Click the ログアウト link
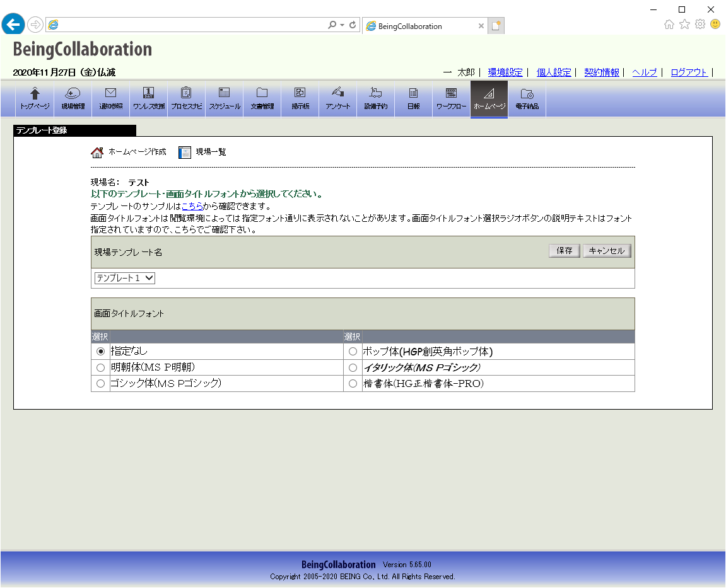The image size is (726, 588). tap(689, 72)
